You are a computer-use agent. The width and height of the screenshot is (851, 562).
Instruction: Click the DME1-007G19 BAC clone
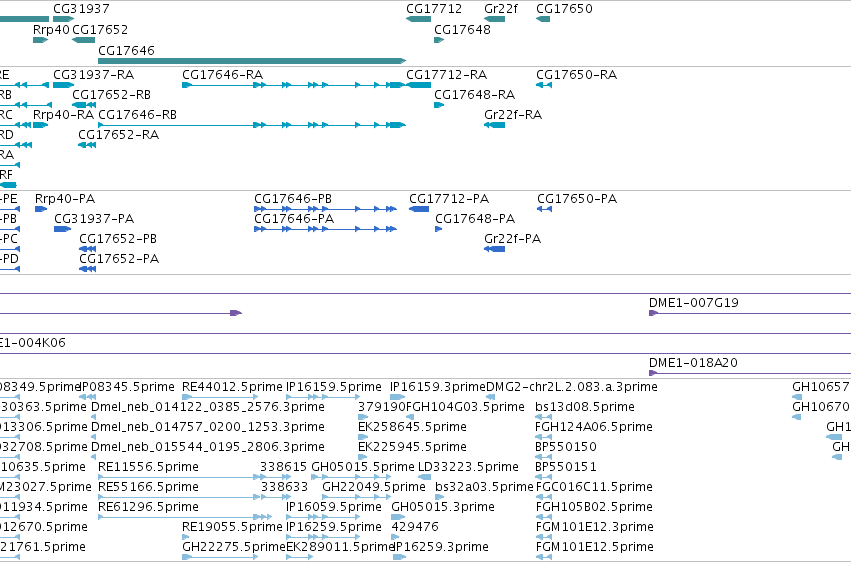(750, 313)
